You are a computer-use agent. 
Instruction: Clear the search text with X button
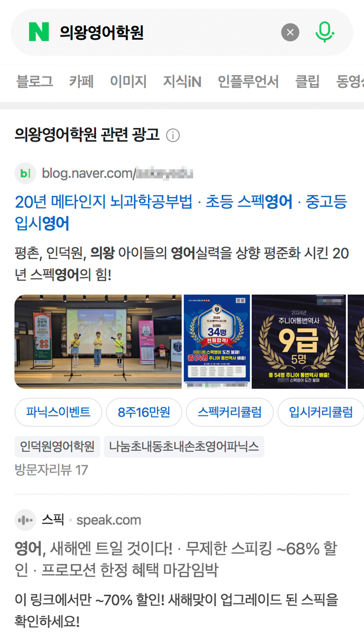tap(290, 32)
